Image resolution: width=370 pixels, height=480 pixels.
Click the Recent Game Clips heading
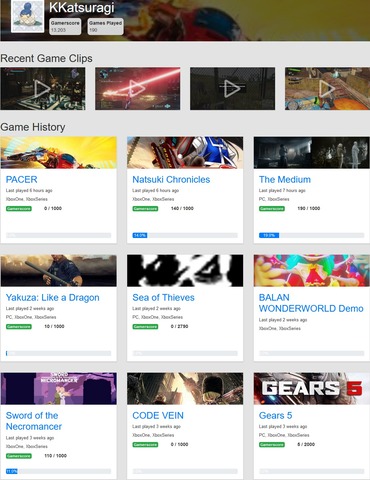(46, 58)
